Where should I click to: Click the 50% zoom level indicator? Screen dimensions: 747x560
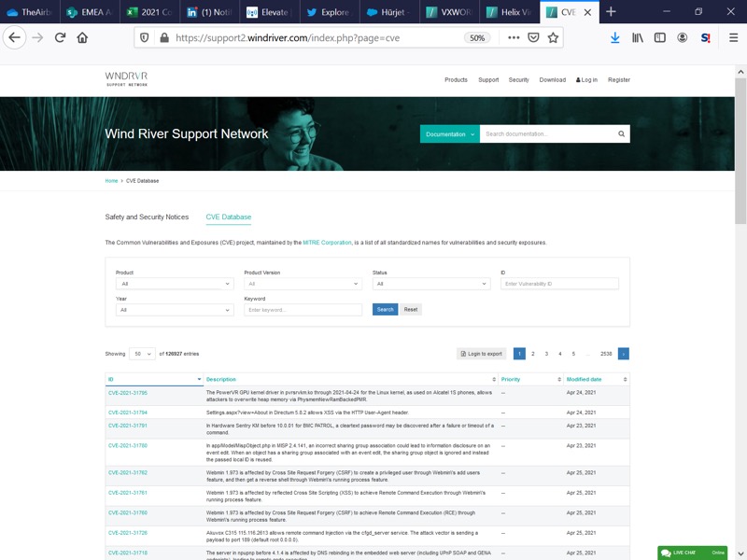tap(477, 37)
